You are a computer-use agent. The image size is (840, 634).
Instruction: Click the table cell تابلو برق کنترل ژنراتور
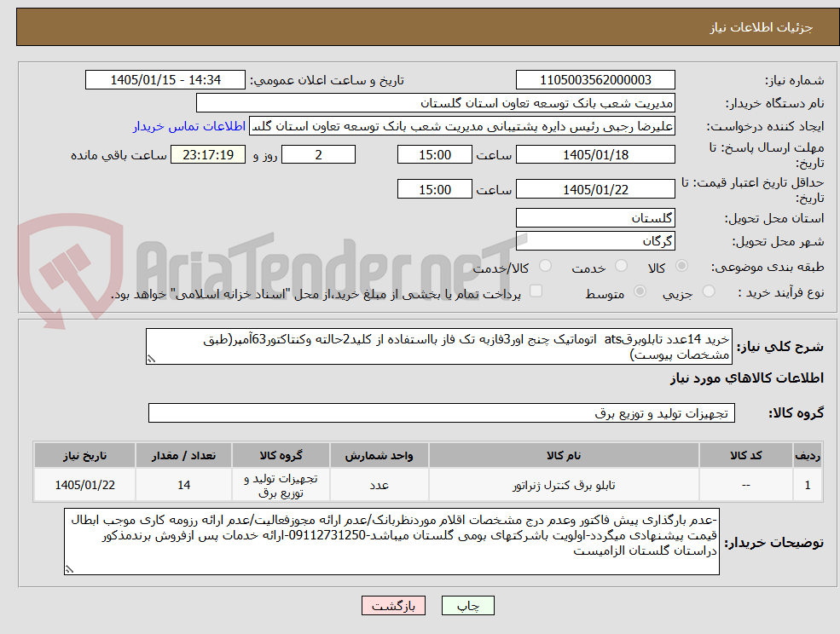click(564, 485)
